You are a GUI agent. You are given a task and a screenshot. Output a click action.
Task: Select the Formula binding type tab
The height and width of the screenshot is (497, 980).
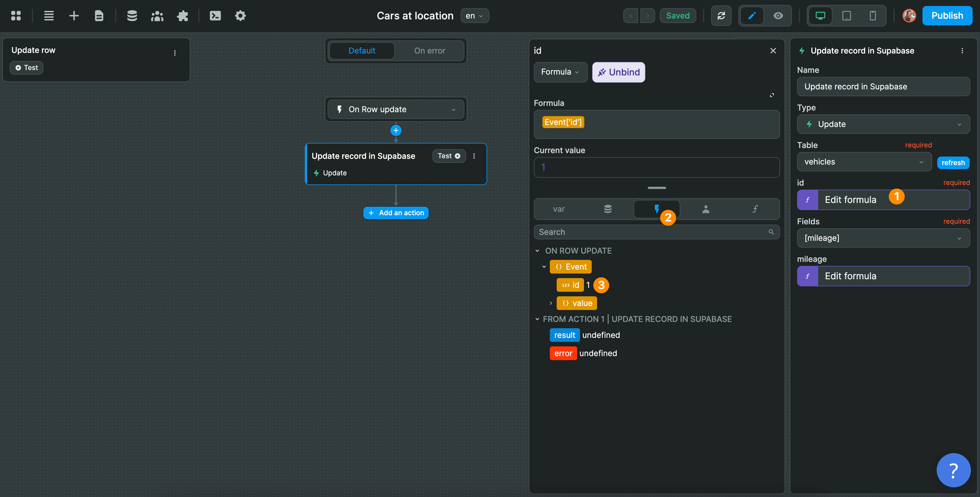coord(560,72)
